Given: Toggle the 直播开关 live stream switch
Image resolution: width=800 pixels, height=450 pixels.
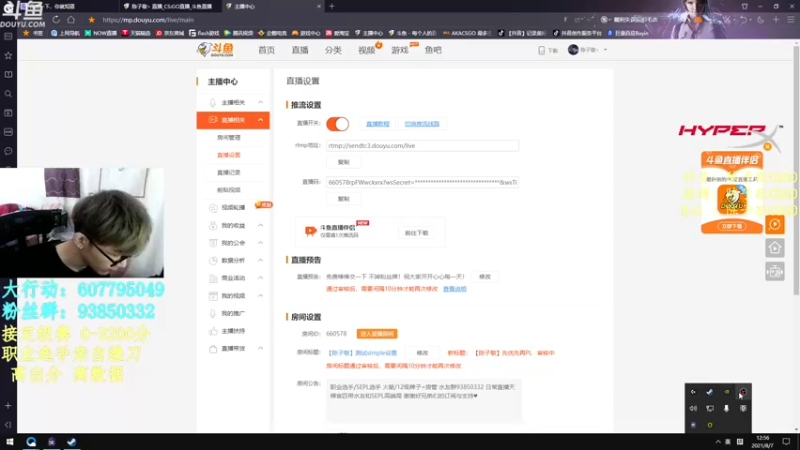Looking at the screenshot, I should pos(337,123).
